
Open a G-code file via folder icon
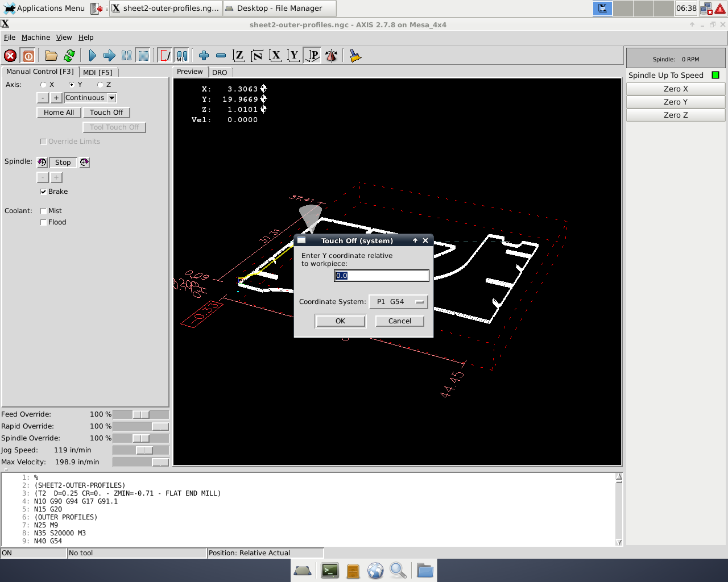pos(51,56)
